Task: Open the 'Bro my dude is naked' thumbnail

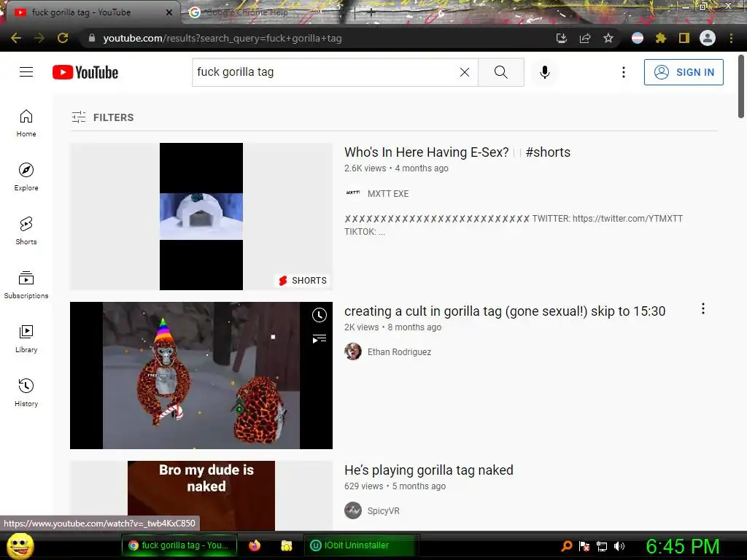Action: click(x=201, y=495)
